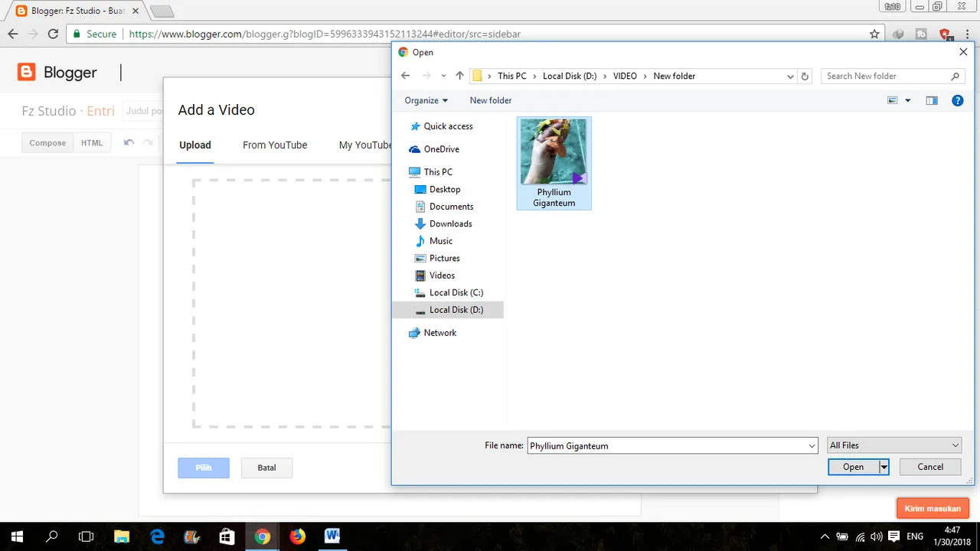The height and width of the screenshot is (551, 980).
Task: Click the Blogger logo
Action: tap(57, 73)
